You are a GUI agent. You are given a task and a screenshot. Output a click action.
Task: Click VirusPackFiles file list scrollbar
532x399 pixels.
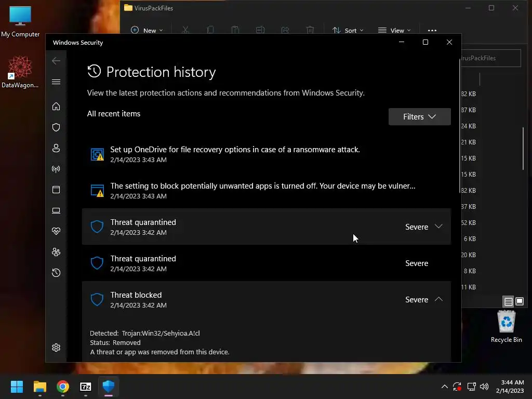[523, 148]
